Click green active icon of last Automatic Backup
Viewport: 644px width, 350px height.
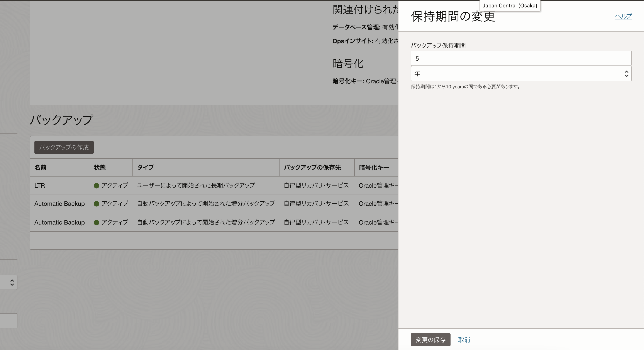point(97,222)
